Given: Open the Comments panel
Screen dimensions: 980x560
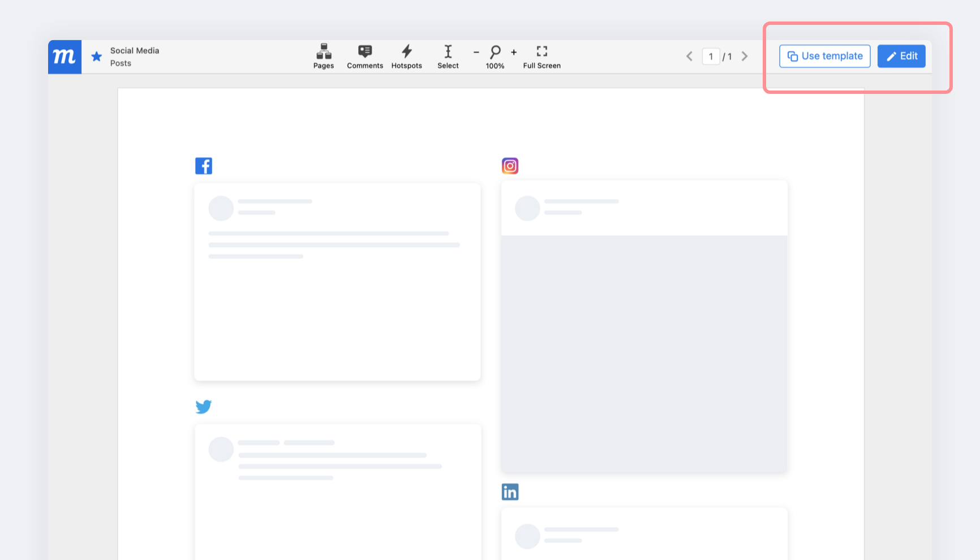Looking at the screenshot, I should (365, 56).
